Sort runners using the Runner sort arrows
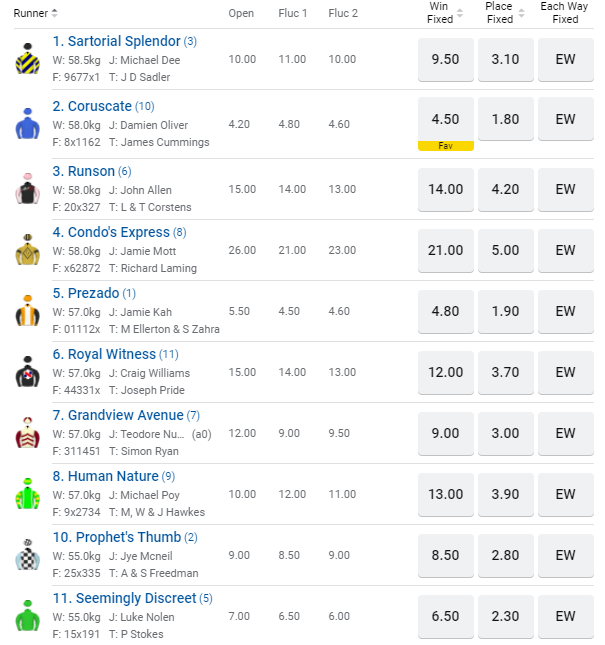Viewport: 605px width, 645px height. pyautogui.click(x=55, y=13)
